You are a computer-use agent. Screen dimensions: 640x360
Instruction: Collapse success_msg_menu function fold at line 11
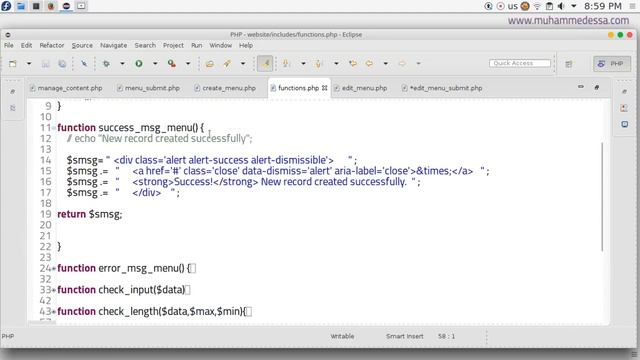pyautogui.click(x=53, y=128)
